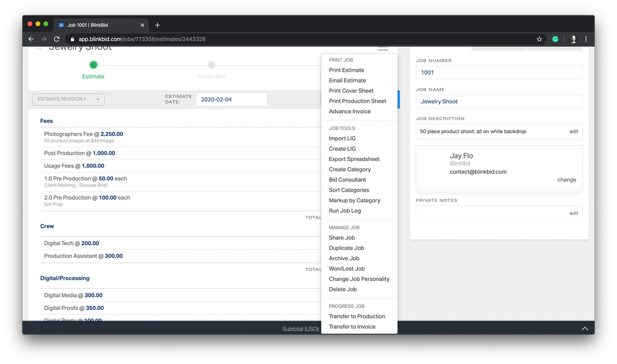The width and height of the screenshot is (617, 364).
Task: Click the Digital/Processing category heading
Action: click(65, 278)
